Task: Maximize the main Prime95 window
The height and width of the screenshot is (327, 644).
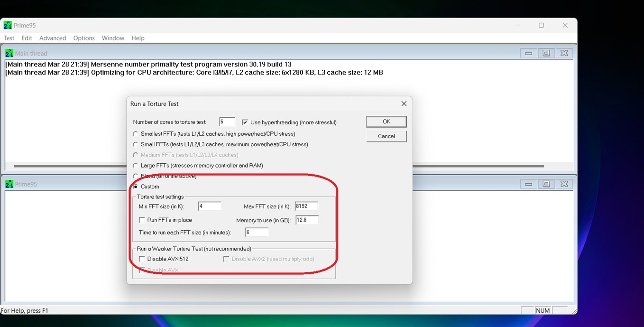Action: 541,25
